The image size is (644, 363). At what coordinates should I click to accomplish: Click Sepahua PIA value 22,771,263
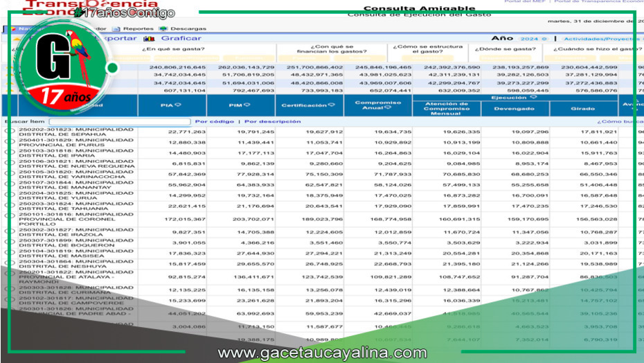tap(187, 132)
